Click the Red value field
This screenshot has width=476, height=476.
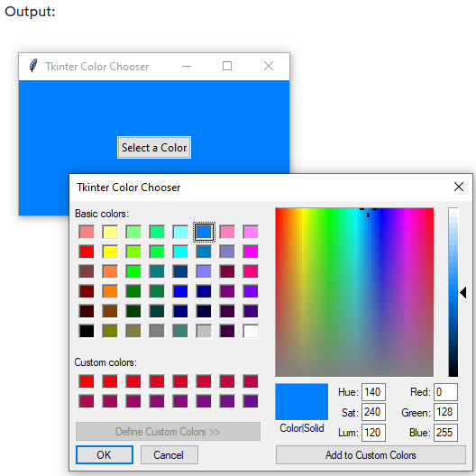(445, 392)
